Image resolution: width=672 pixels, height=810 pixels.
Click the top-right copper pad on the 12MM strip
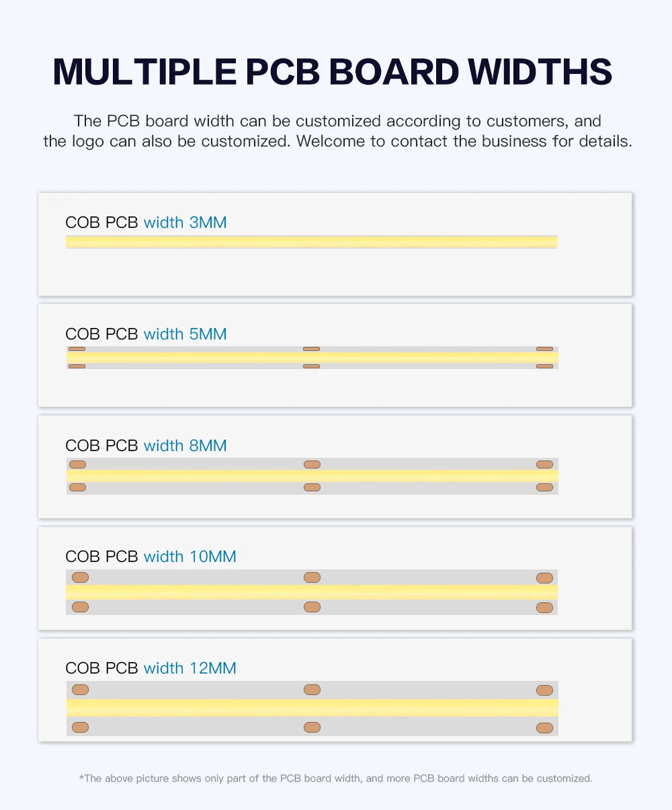pyautogui.click(x=544, y=690)
